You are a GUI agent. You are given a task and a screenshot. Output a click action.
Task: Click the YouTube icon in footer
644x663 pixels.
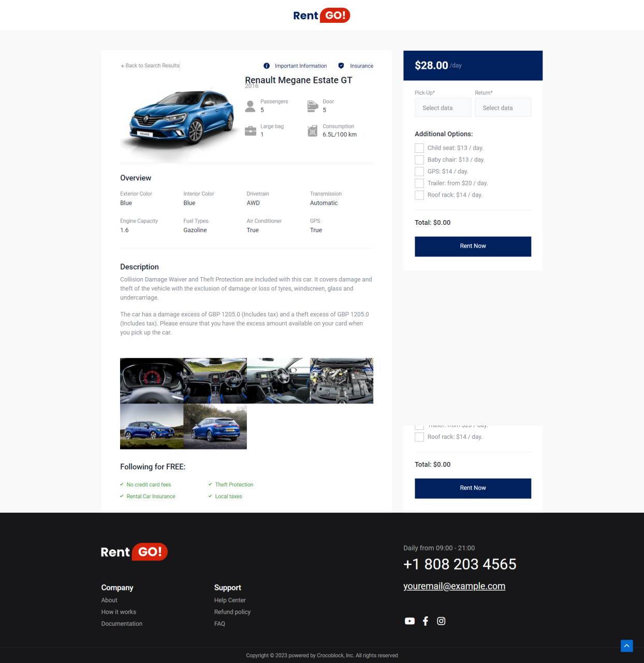coord(409,621)
